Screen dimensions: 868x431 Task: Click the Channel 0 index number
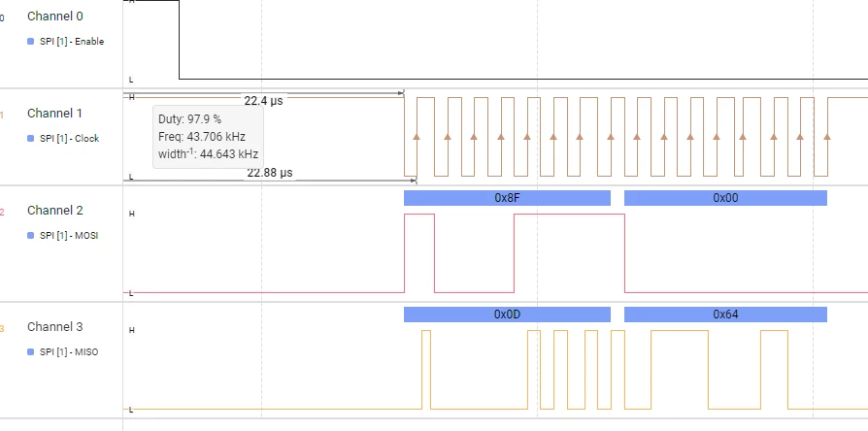[x=2, y=17]
